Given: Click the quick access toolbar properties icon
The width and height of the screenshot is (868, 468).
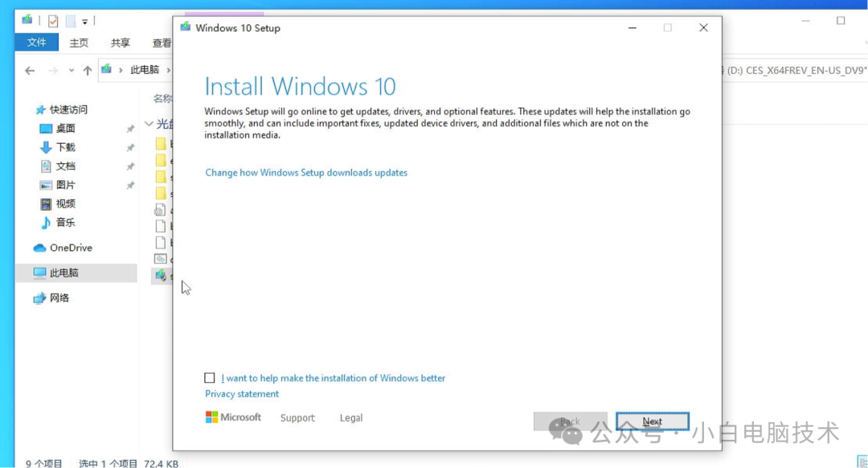Looking at the screenshot, I should [53, 22].
